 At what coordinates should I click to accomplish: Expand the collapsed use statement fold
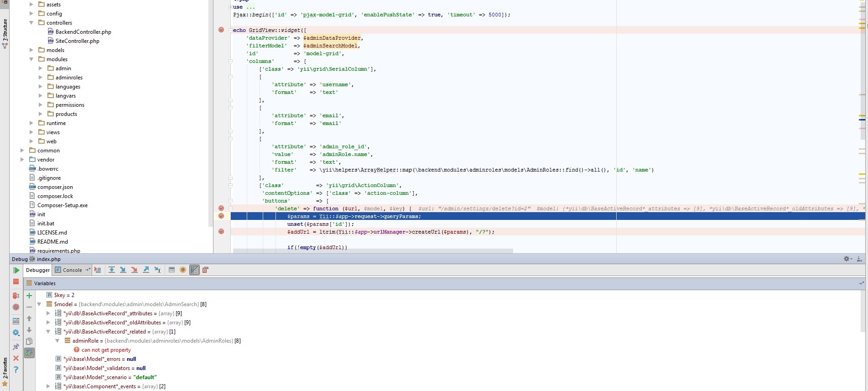click(x=230, y=7)
